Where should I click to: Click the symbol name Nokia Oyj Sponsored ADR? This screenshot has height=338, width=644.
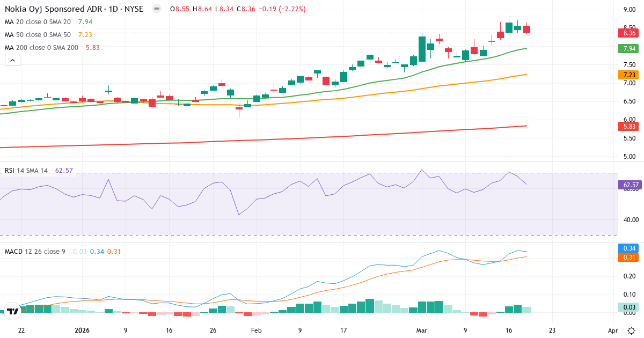pyautogui.click(x=54, y=9)
